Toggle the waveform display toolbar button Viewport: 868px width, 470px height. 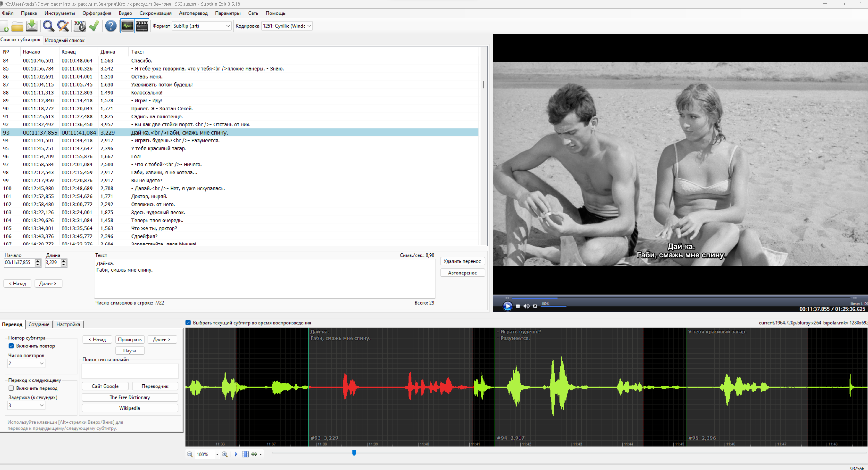(x=128, y=26)
